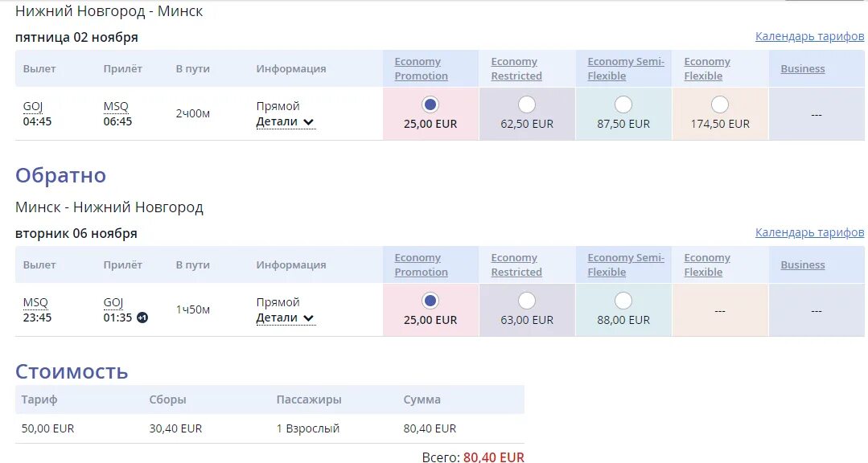Pick the 87,50 EUR Economy Semi-Flexible fare
The height and width of the screenshot is (463, 868).
click(623, 104)
